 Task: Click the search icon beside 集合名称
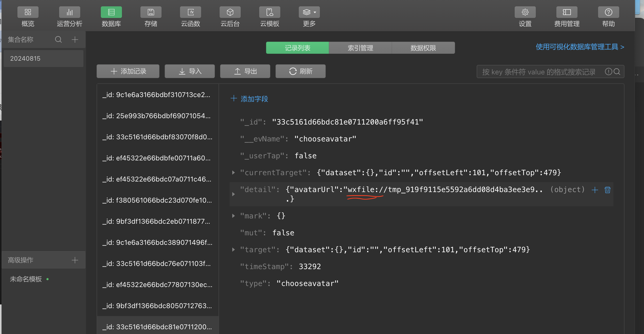pos(58,40)
